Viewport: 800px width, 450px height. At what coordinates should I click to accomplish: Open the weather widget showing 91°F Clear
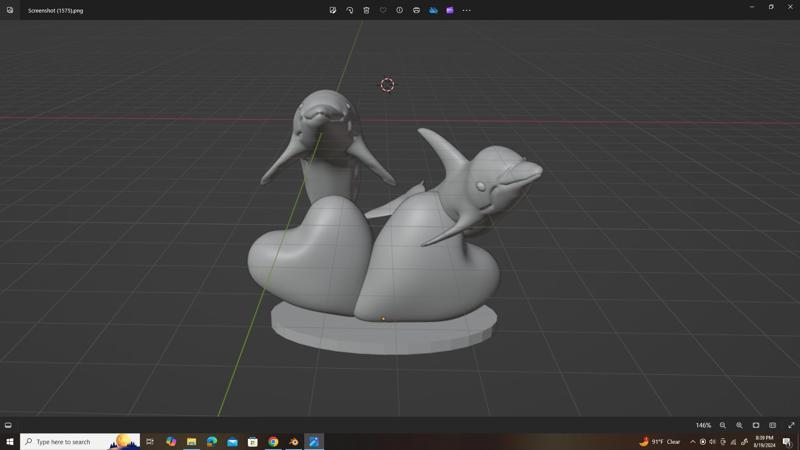[660, 442]
